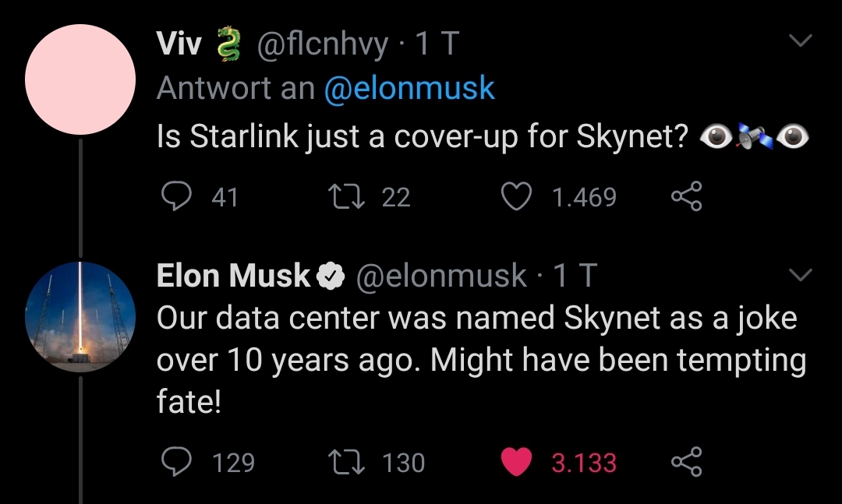Open Viv's tweet text for details
This screenshot has height=504, width=842.
coord(421,137)
